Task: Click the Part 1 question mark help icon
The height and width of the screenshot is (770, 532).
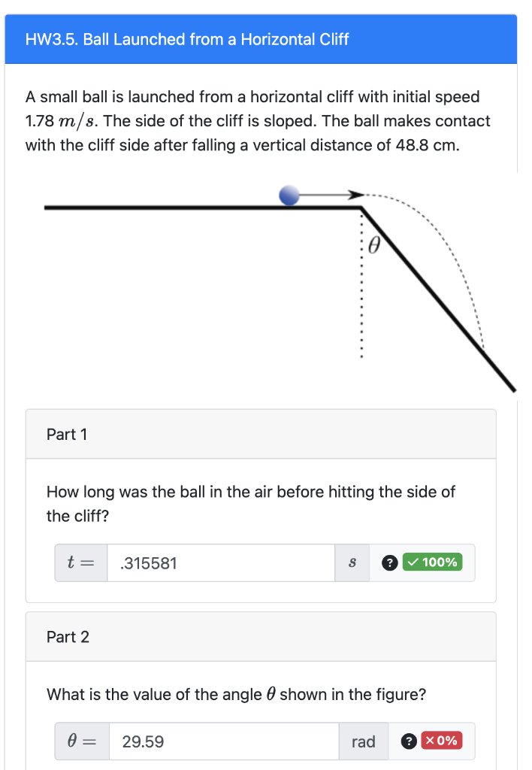Action: [389, 562]
